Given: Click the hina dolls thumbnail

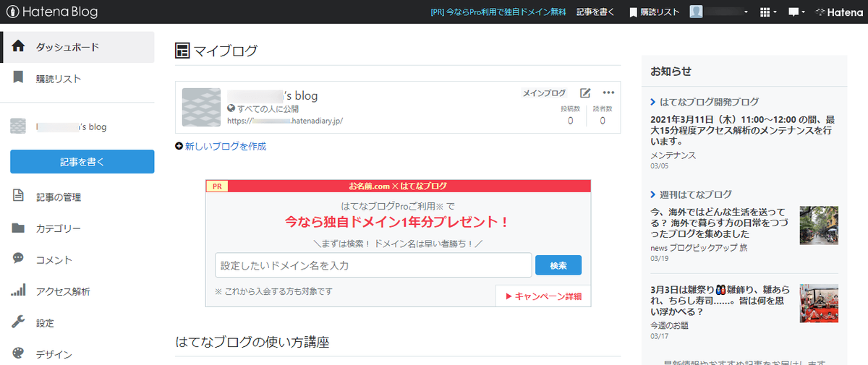Looking at the screenshot, I should (819, 303).
